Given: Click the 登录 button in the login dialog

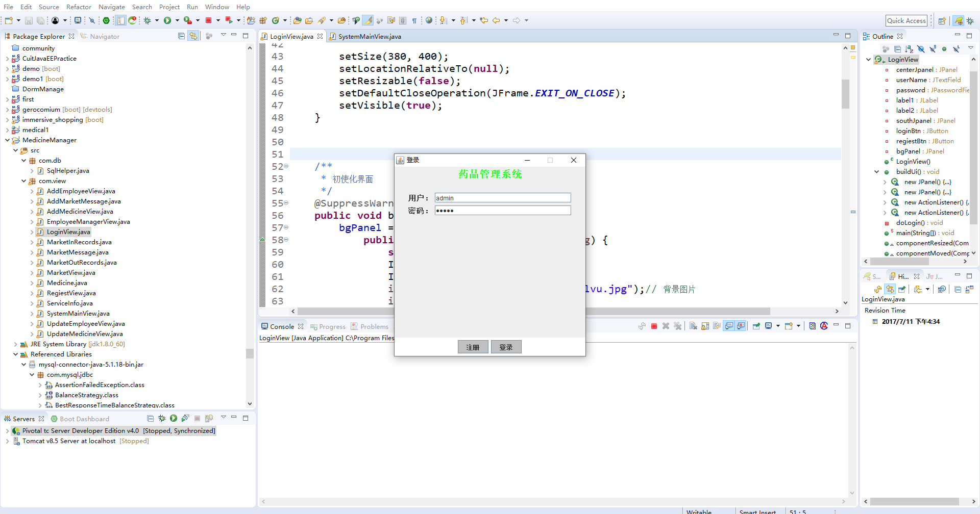Looking at the screenshot, I should 506,347.
